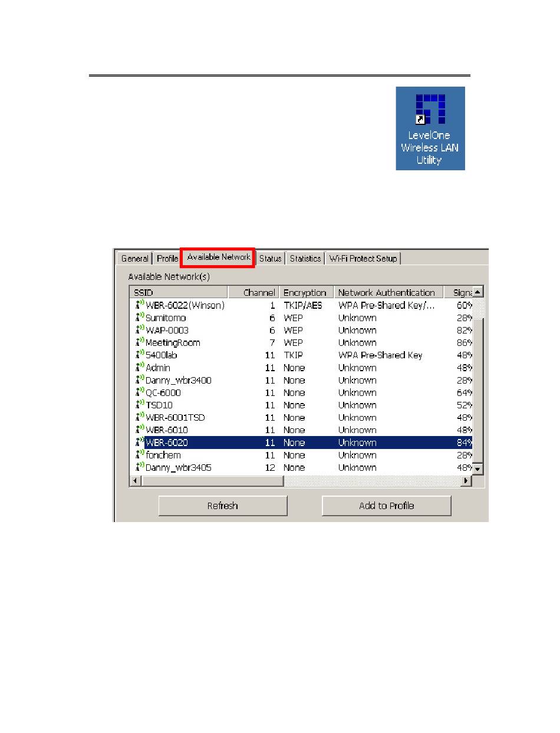
Task: Click the signal icon beside WBR-6022(Winson)
Action: [x=140, y=305]
